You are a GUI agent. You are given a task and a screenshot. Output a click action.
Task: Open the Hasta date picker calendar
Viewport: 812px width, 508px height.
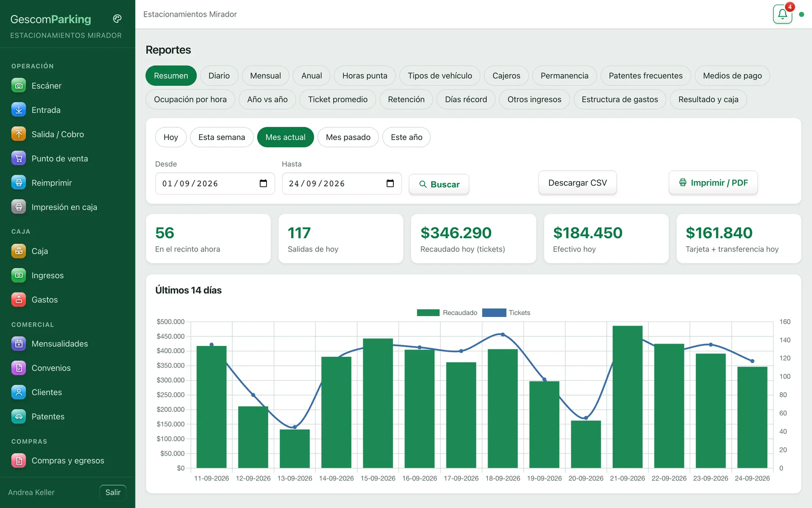point(390,183)
